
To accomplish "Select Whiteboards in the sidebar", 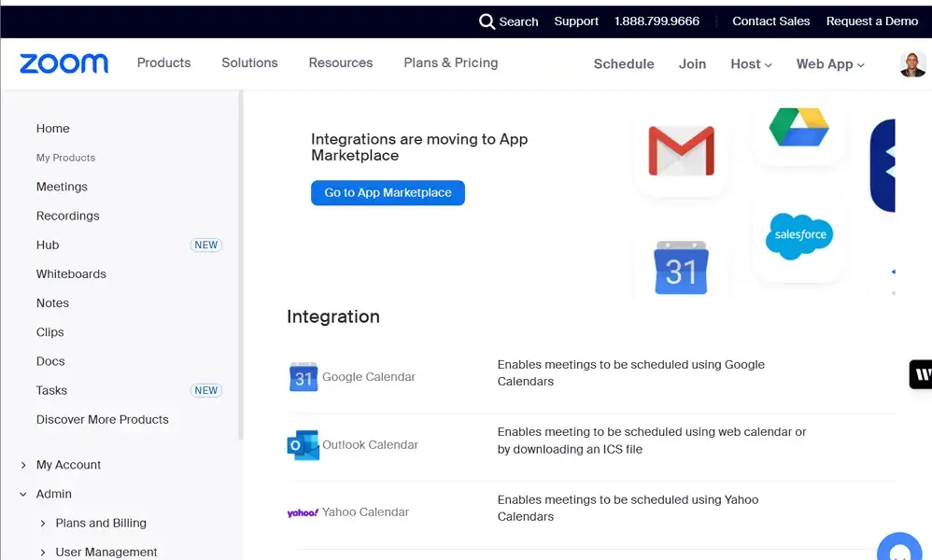I will pyautogui.click(x=71, y=273).
